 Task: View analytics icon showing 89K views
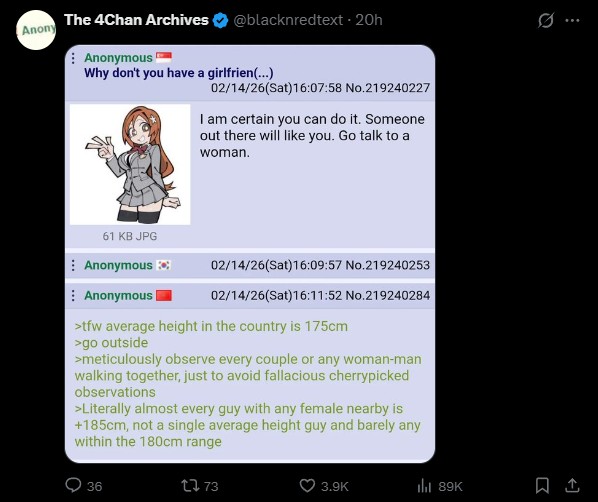click(424, 486)
